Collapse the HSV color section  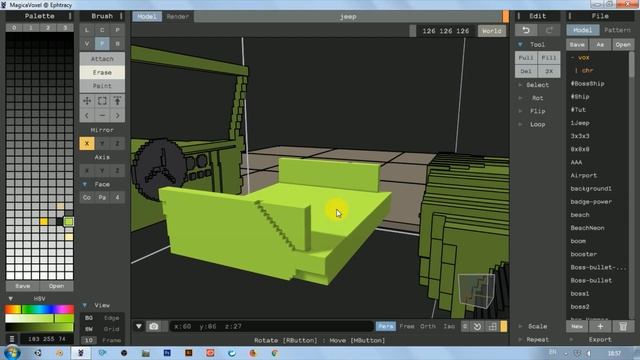11,298
